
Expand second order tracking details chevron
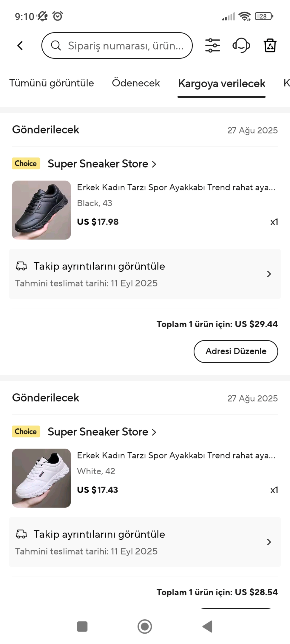coord(269,542)
